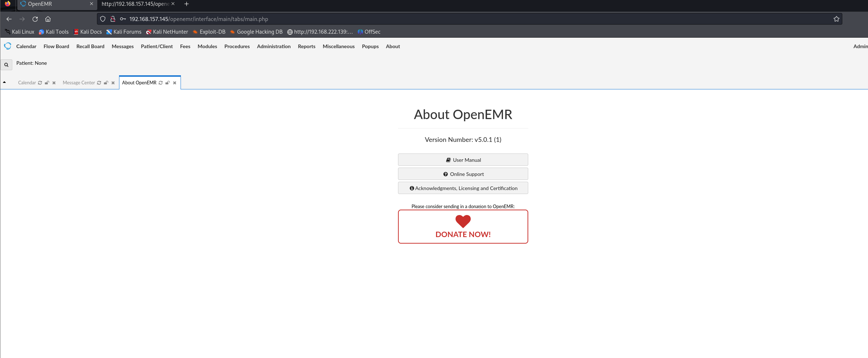Open the Recall Board menu
This screenshot has width=868, height=358.
pyautogui.click(x=90, y=46)
